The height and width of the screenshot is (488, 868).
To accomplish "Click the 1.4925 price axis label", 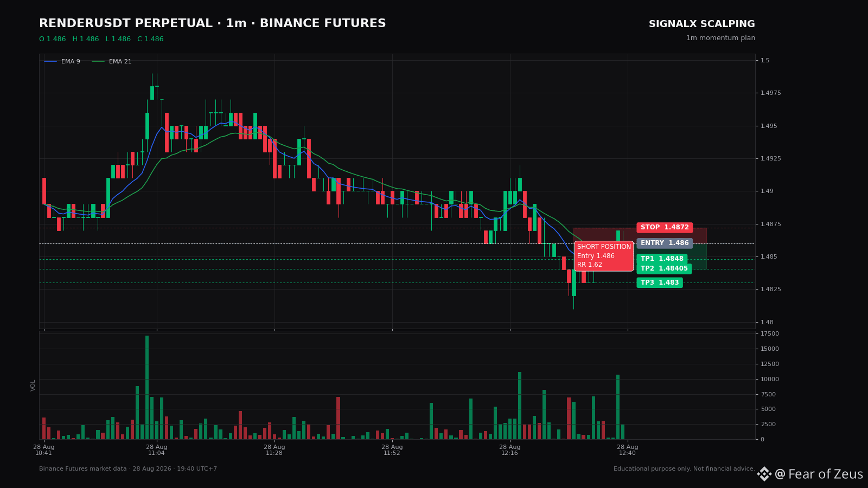I will (771, 159).
